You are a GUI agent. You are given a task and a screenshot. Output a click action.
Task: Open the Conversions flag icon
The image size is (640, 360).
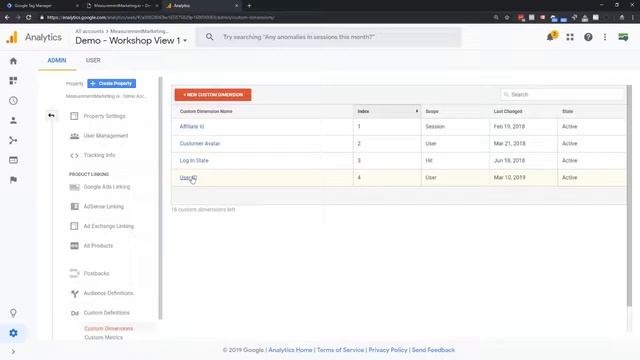pos(13,180)
